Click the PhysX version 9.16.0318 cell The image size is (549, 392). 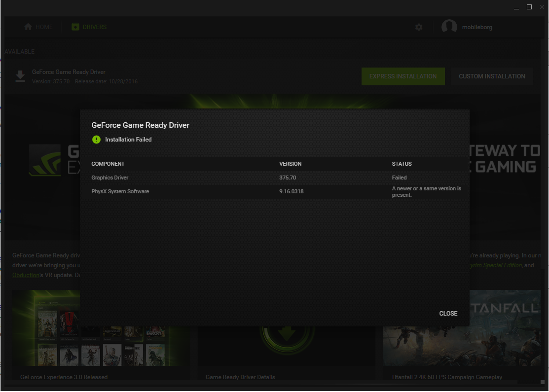[x=292, y=192]
